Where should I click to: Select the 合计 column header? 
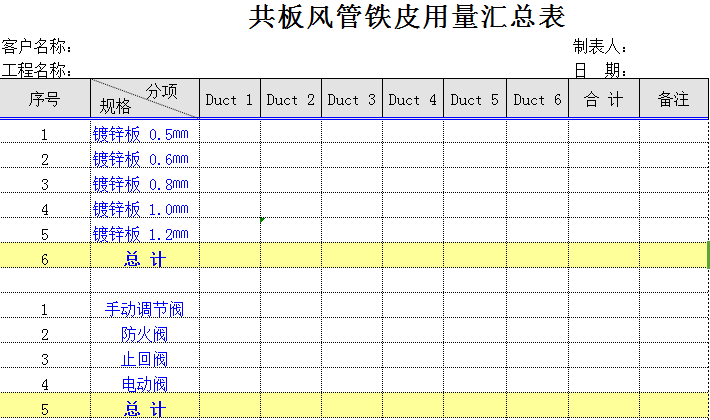604,99
